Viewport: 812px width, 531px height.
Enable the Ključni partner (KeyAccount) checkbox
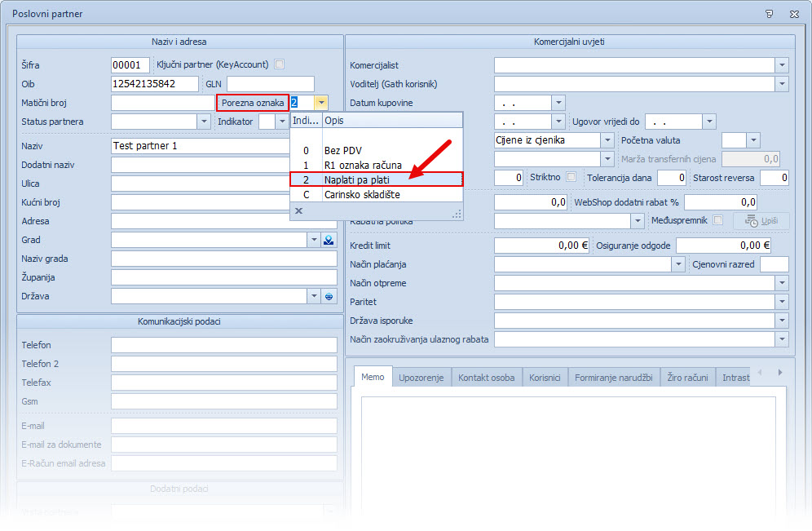tap(279, 64)
